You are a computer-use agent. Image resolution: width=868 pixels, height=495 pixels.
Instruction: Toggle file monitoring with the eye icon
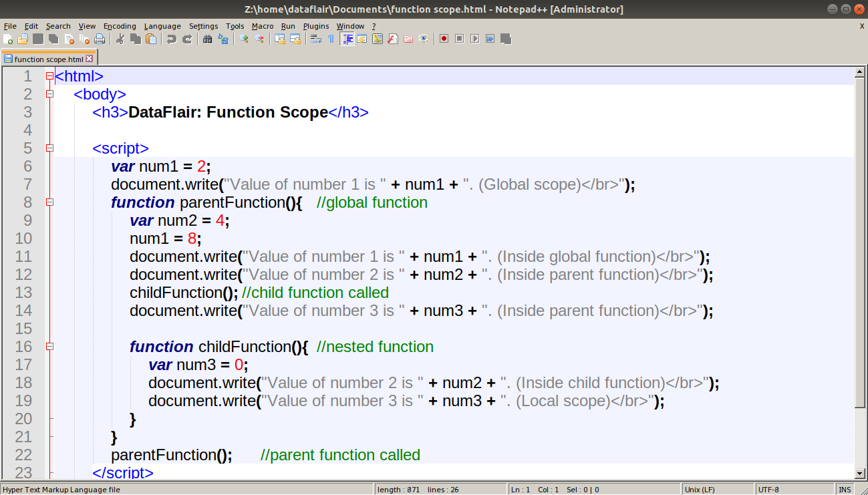424,39
